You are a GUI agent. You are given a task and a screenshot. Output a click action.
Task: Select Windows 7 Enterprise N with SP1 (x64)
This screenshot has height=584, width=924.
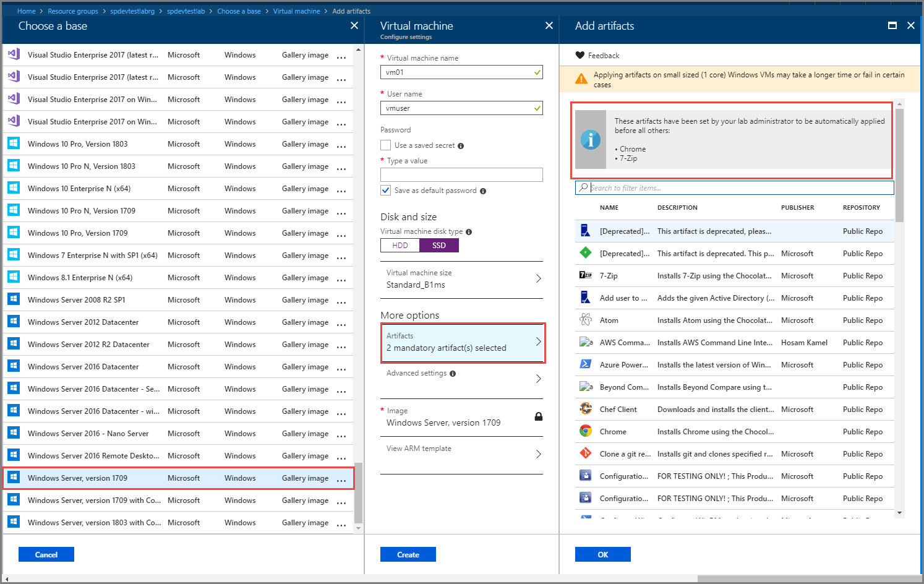click(x=178, y=255)
